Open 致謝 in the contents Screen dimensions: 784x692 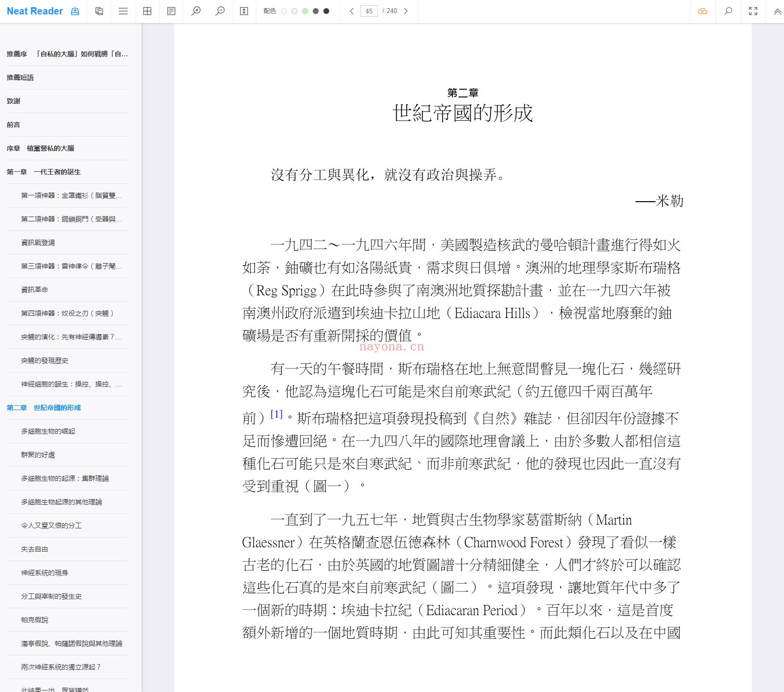click(x=67, y=101)
